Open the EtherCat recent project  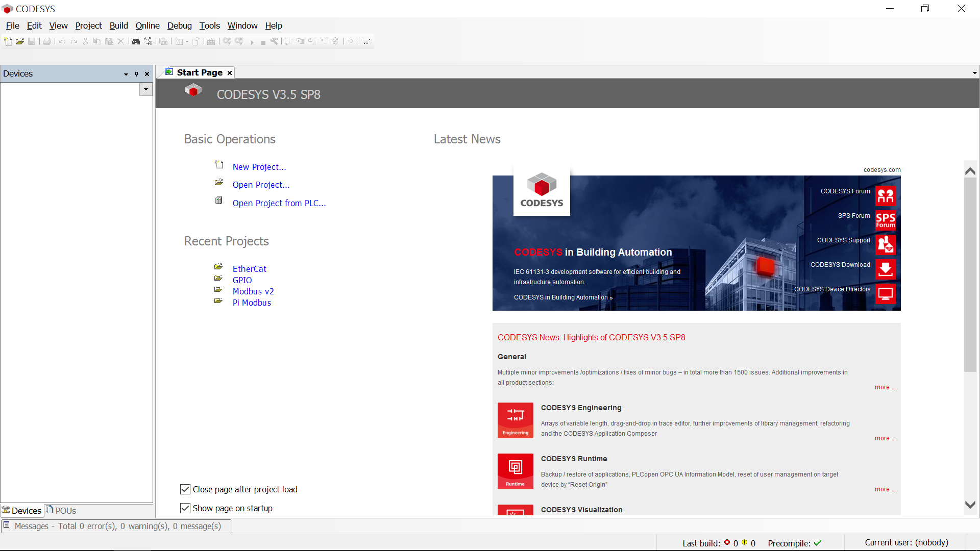[249, 269]
